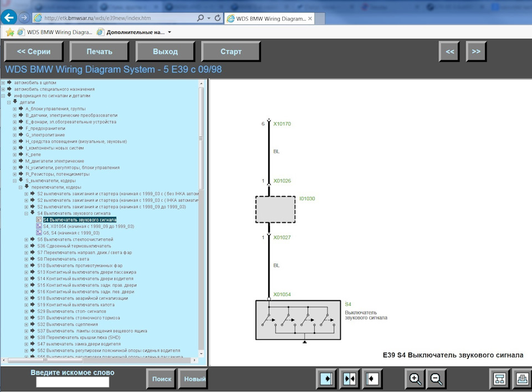This screenshot has width=532, height=392.
Task: Select M_двигатели электрические item
Action: [55, 161]
